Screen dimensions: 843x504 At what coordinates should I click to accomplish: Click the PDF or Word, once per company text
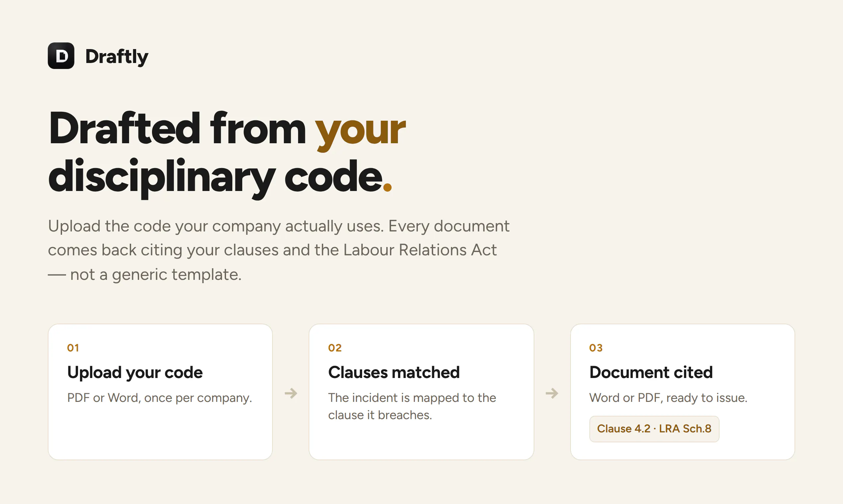(x=160, y=398)
